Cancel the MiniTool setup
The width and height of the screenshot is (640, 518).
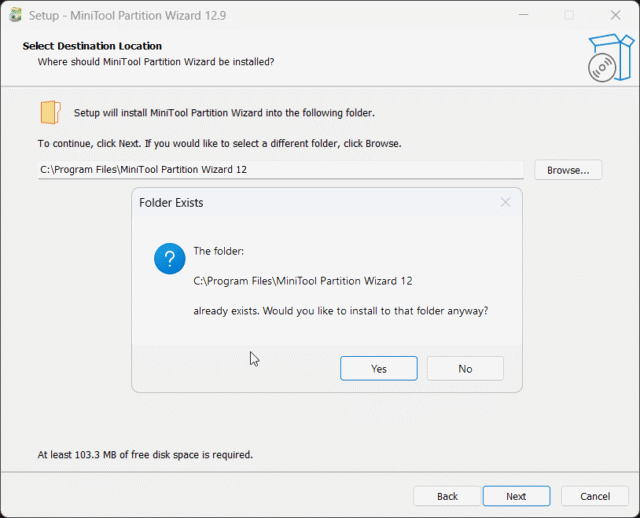click(595, 496)
